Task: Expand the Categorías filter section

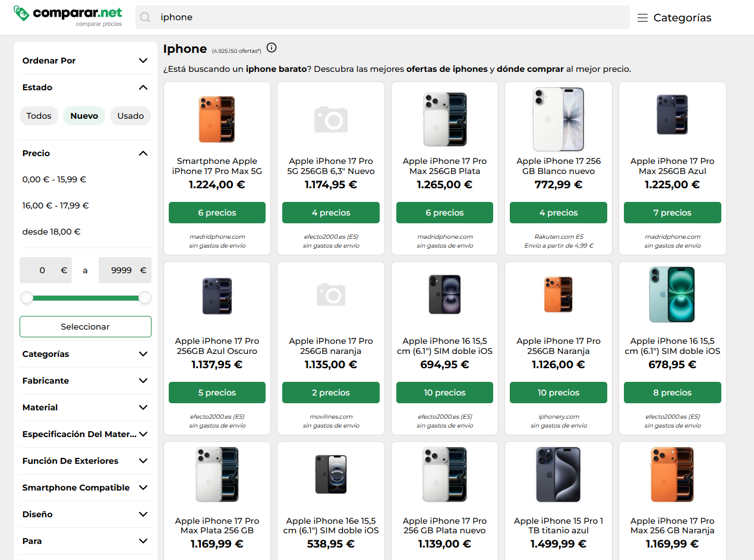Action: click(x=86, y=354)
